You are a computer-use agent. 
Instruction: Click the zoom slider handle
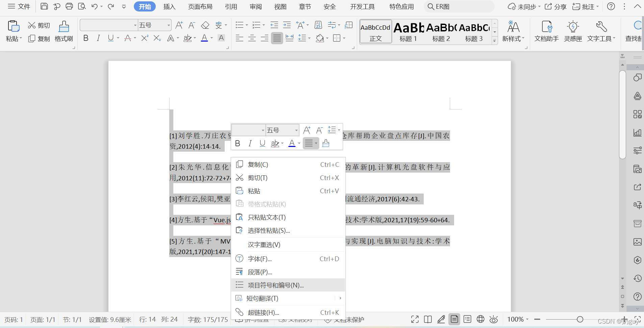click(580, 319)
